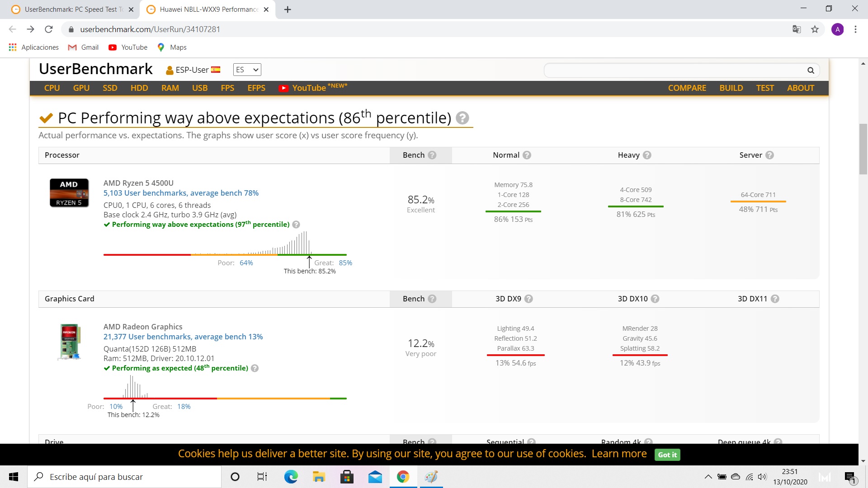Click the page vertical scrollbar thumb
The height and width of the screenshot is (488, 868).
[x=863, y=149]
